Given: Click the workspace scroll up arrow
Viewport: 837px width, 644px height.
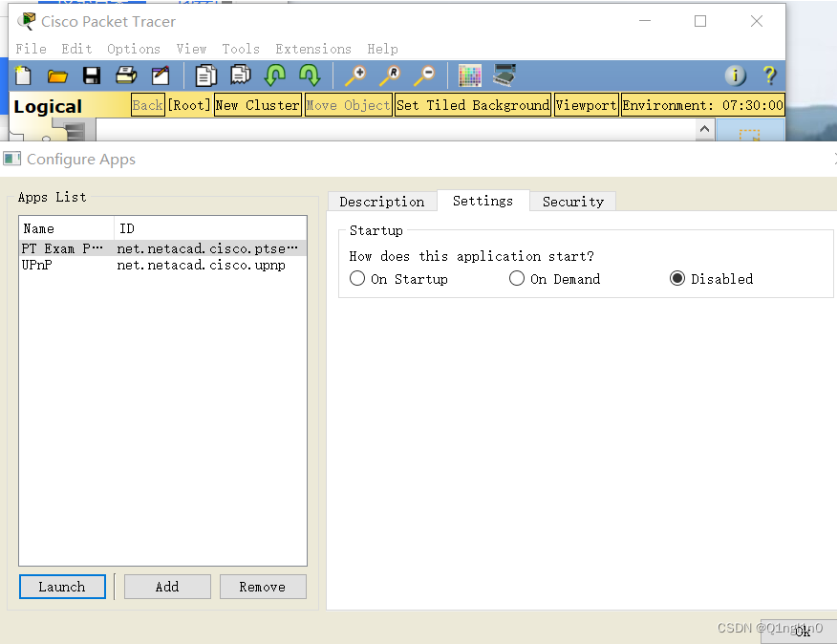Looking at the screenshot, I should (704, 129).
